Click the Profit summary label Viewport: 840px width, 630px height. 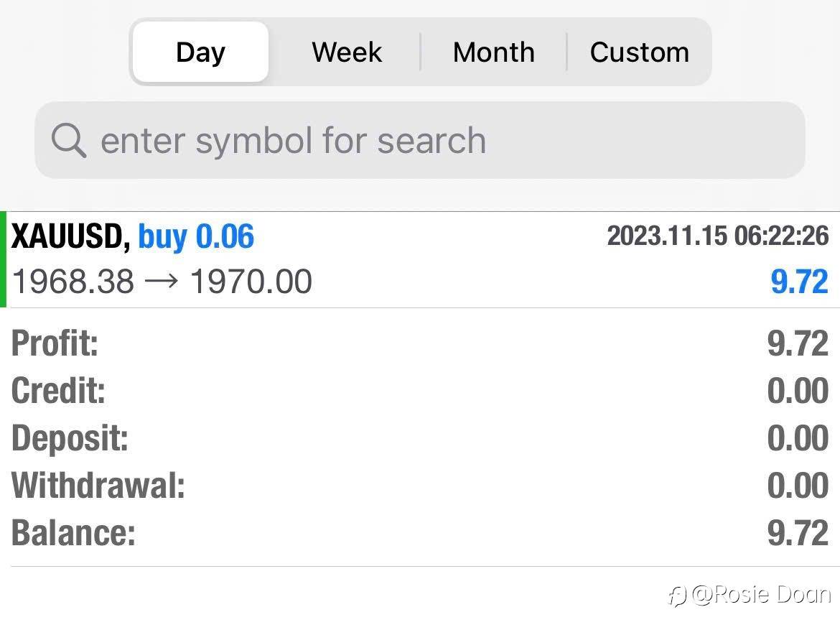pos(55,343)
